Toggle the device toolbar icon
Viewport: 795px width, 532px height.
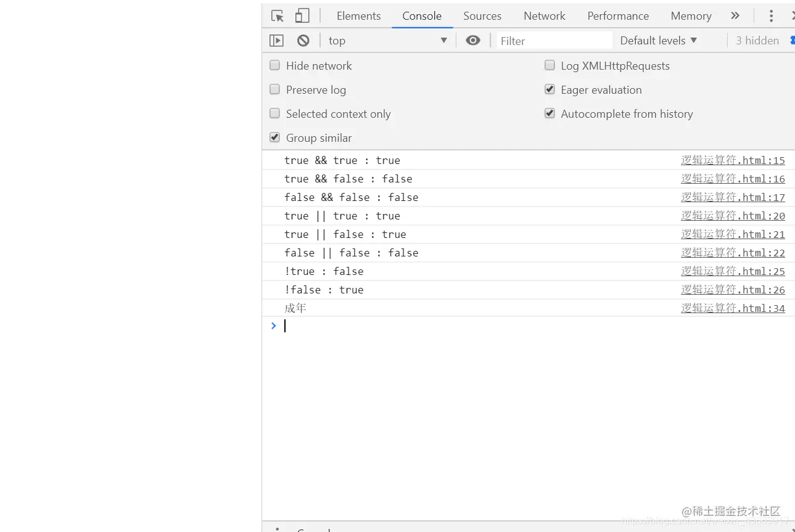(302, 16)
